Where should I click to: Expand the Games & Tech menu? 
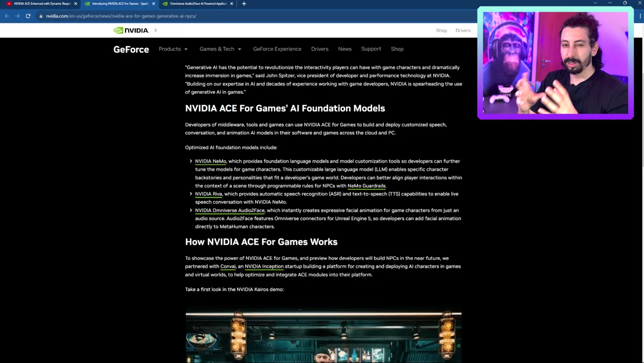(x=221, y=49)
